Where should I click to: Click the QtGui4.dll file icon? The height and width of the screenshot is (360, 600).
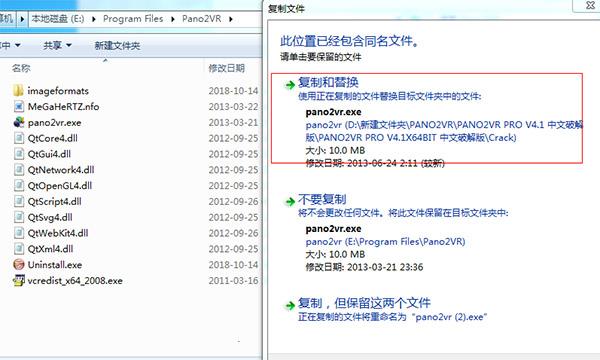[19, 154]
